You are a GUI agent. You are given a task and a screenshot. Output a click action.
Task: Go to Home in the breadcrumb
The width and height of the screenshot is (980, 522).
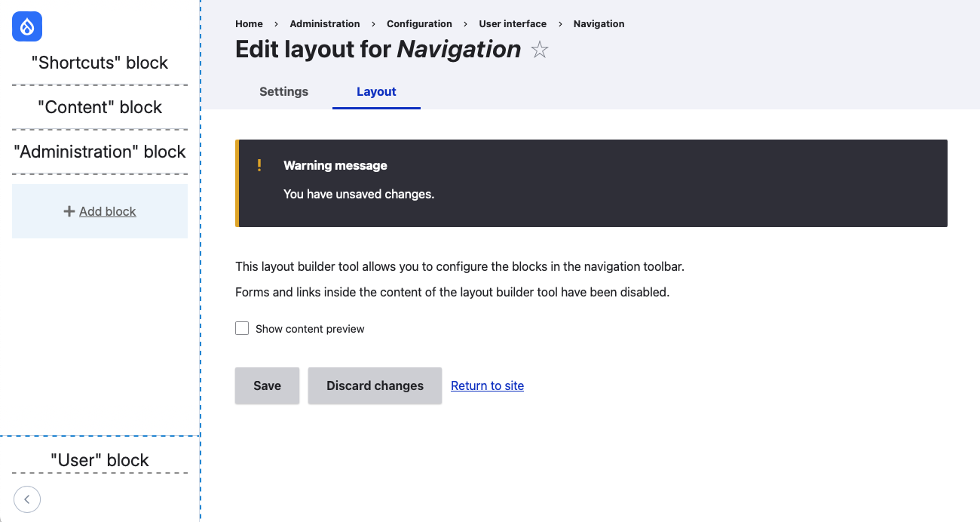point(249,23)
